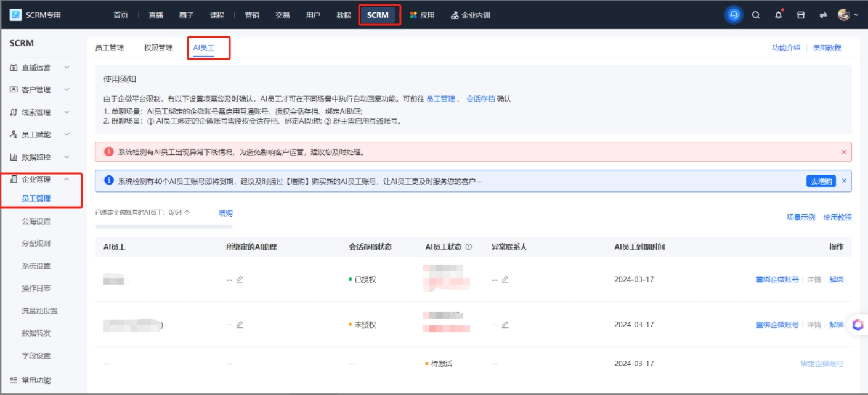Open the customer service headset icon

(732, 14)
